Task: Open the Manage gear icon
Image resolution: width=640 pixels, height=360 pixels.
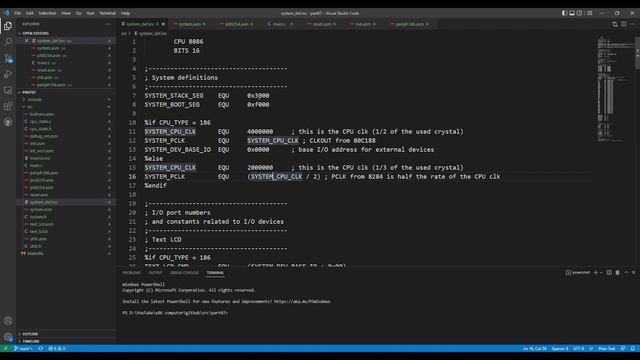Action: tap(8, 337)
